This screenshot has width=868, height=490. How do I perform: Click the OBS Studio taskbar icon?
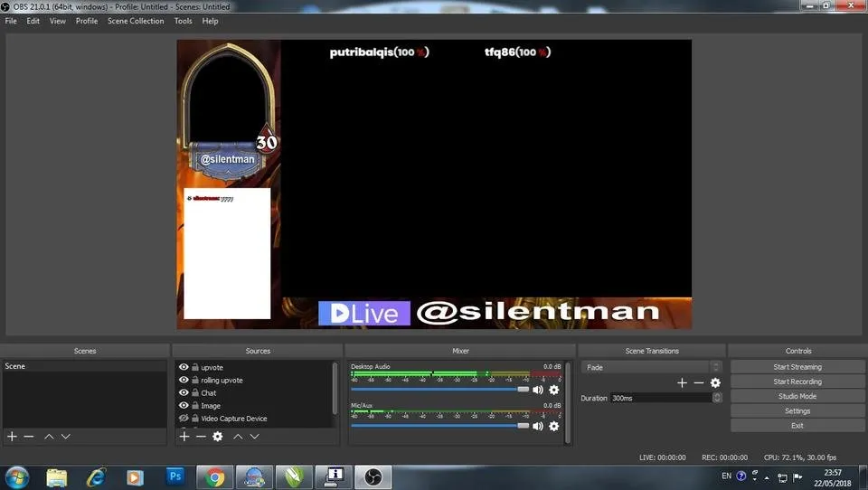coord(373,476)
